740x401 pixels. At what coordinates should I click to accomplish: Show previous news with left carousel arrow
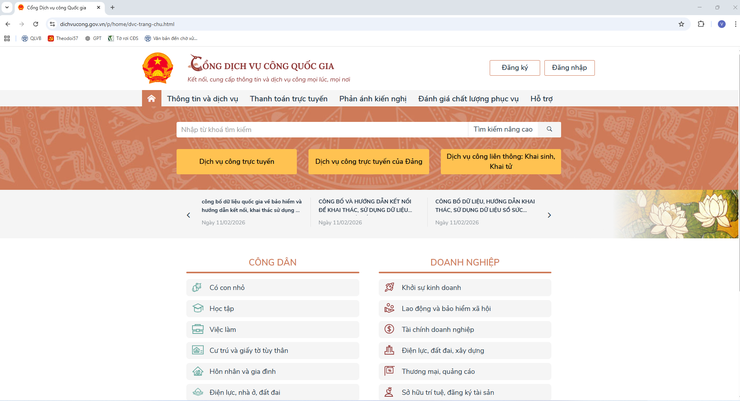pos(188,215)
